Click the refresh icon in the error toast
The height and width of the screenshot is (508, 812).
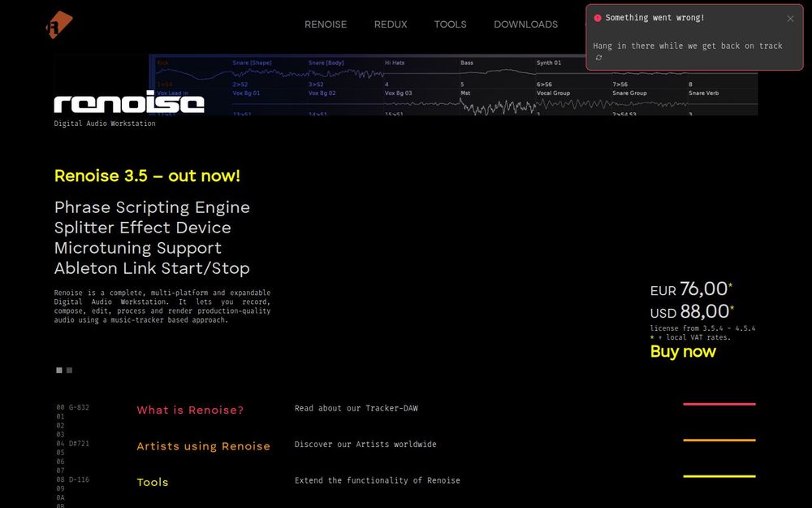[598, 58]
